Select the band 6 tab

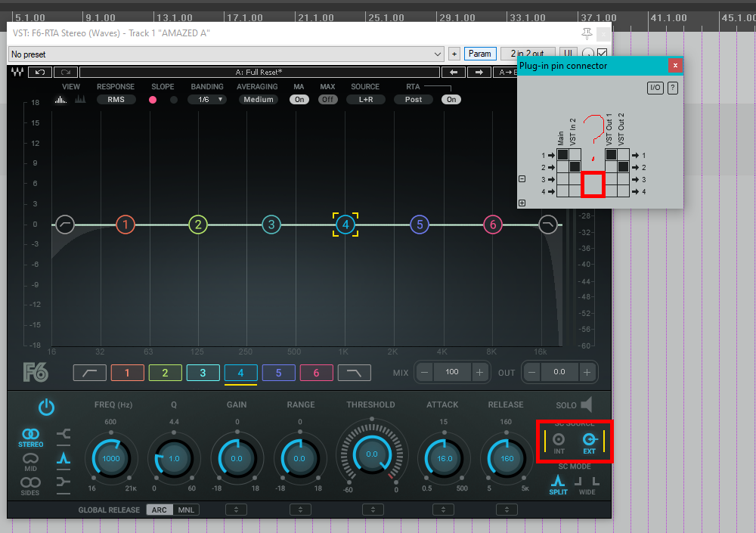(x=316, y=373)
